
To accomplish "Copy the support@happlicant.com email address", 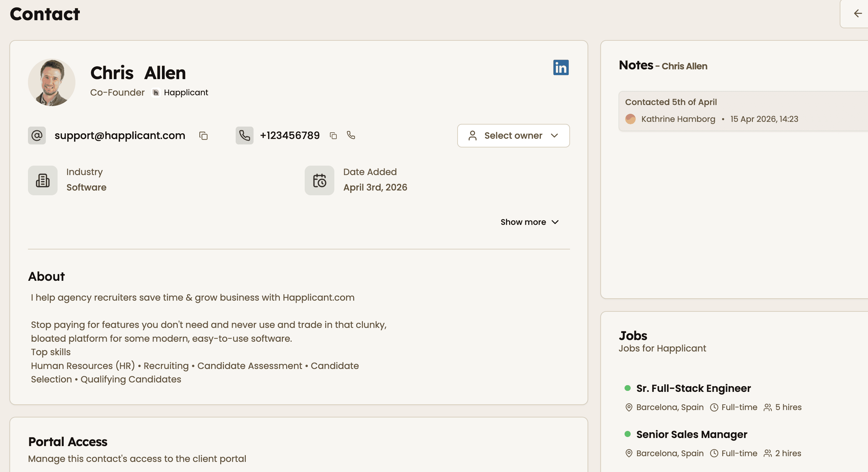I will point(203,136).
